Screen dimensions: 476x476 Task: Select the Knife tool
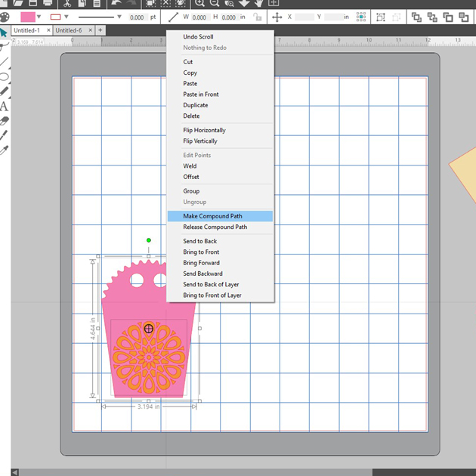(x=4, y=135)
